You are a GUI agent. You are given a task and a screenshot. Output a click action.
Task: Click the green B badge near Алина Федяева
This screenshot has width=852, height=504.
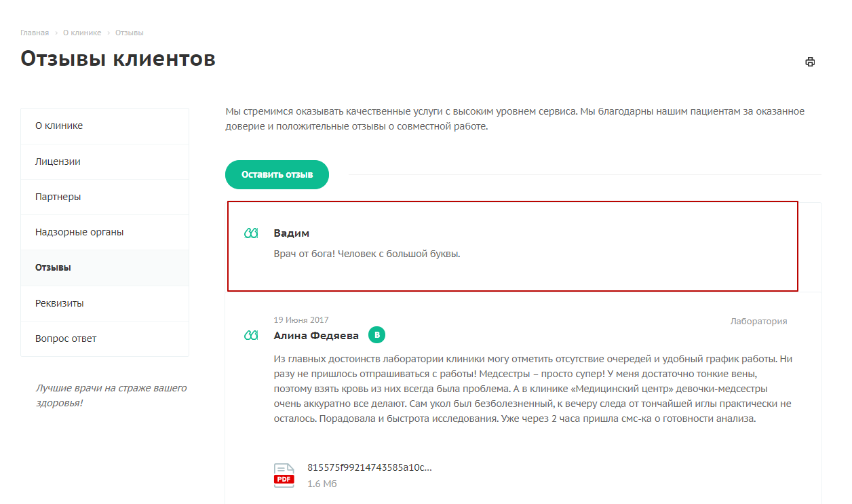377,334
